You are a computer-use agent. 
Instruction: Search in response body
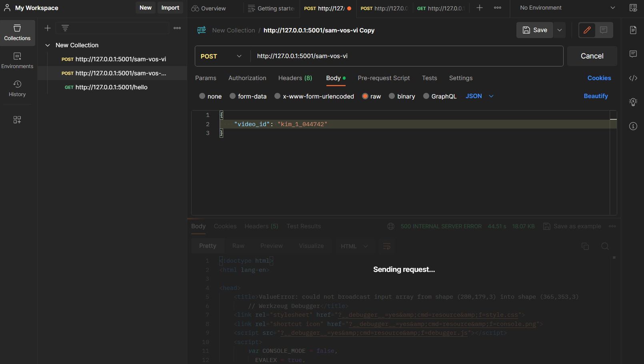click(605, 246)
